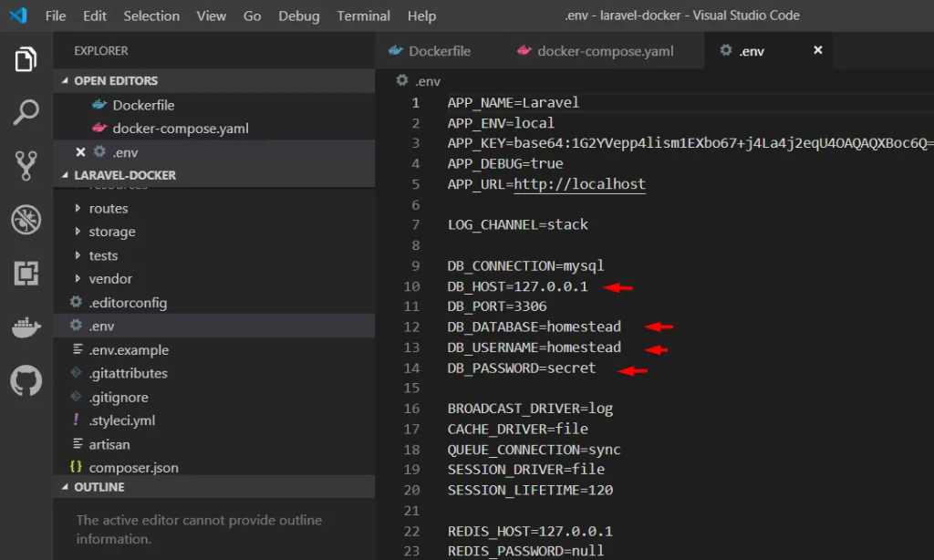Place cursor on DB_DATABASE=homestead line
This screenshot has height=560, width=934.
534,327
